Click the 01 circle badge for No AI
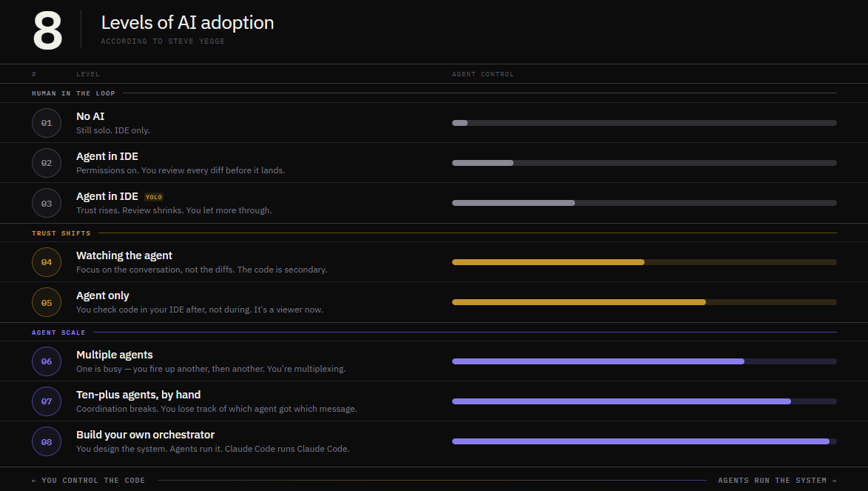This screenshot has width=868, height=491. click(x=47, y=123)
